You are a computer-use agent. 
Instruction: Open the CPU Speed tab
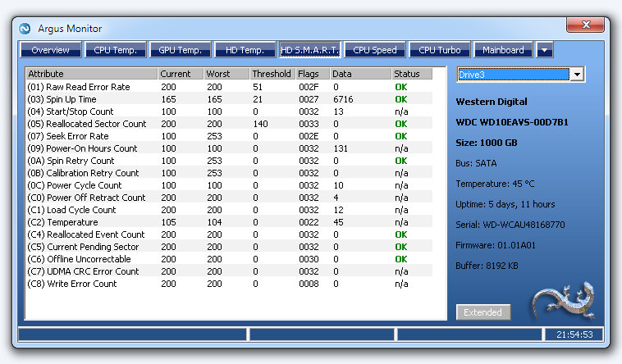tap(375, 50)
